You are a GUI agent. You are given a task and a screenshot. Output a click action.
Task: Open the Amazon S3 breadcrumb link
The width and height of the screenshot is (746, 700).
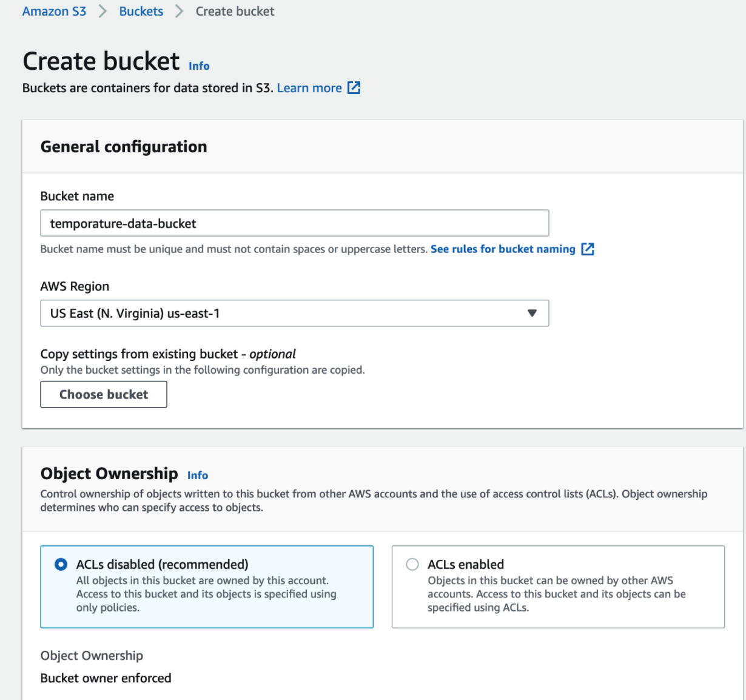click(x=54, y=11)
